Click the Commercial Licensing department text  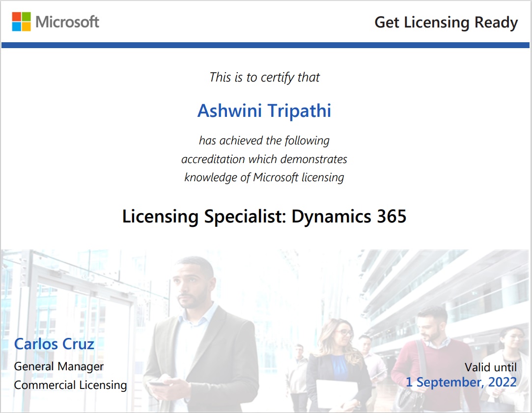coord(70,385)
